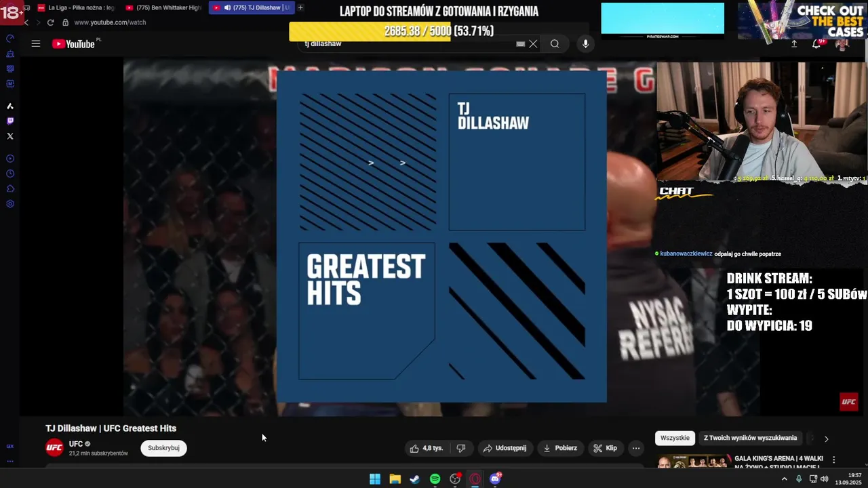Create a clip with Klip button

tap(606, 448)
